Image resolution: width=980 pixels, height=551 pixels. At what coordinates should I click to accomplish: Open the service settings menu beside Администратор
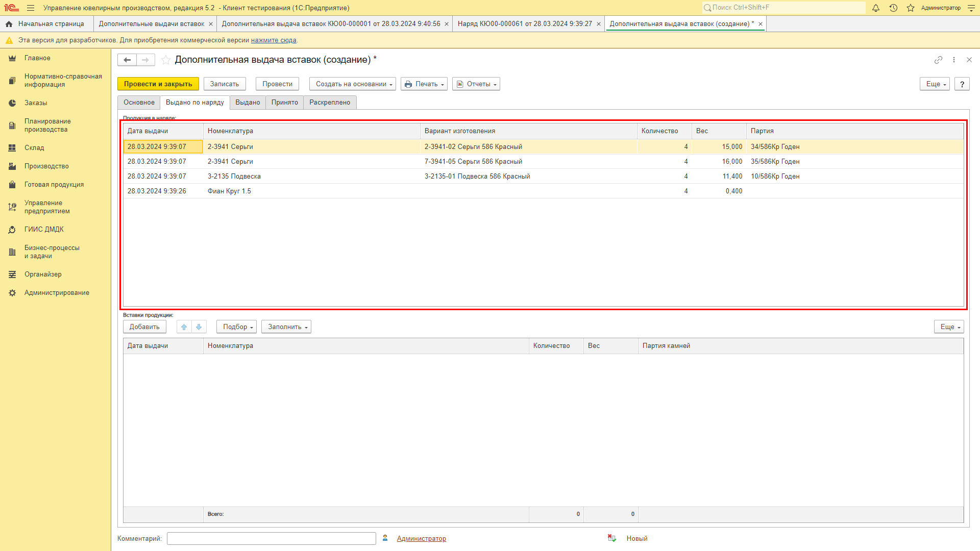point(971,8)
